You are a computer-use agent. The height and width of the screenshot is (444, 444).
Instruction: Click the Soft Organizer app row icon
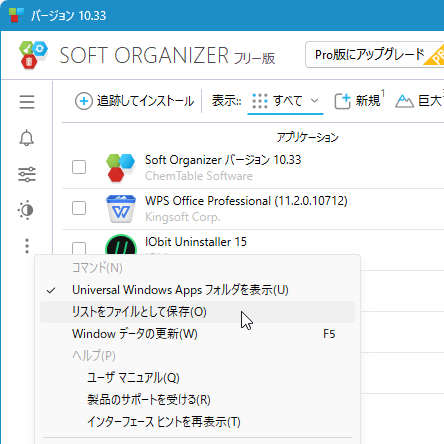[120, 167]
